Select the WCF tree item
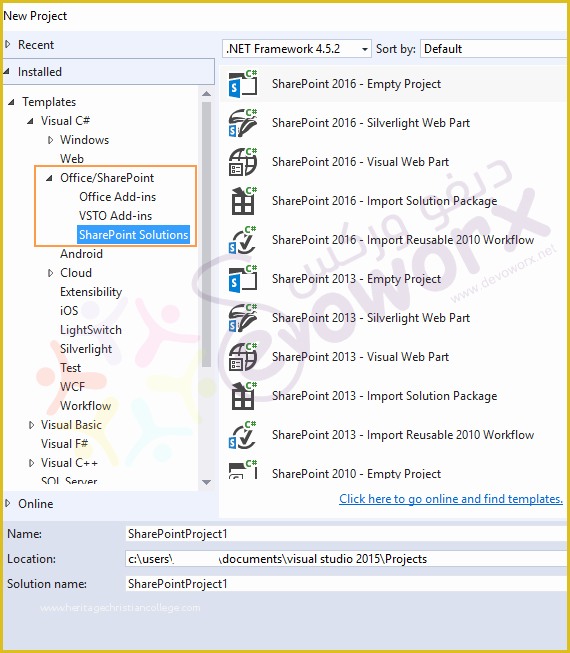 point(72,387)
